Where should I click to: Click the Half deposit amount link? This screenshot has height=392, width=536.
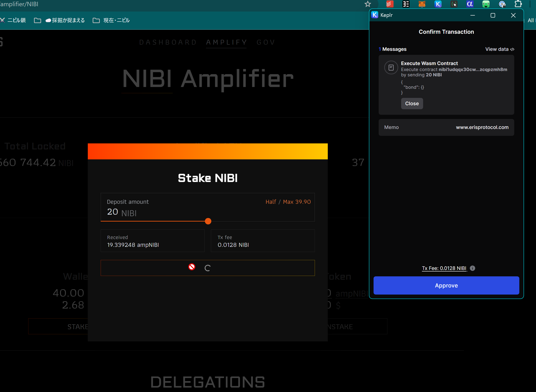pyautogui.click(x=271, y=202)
